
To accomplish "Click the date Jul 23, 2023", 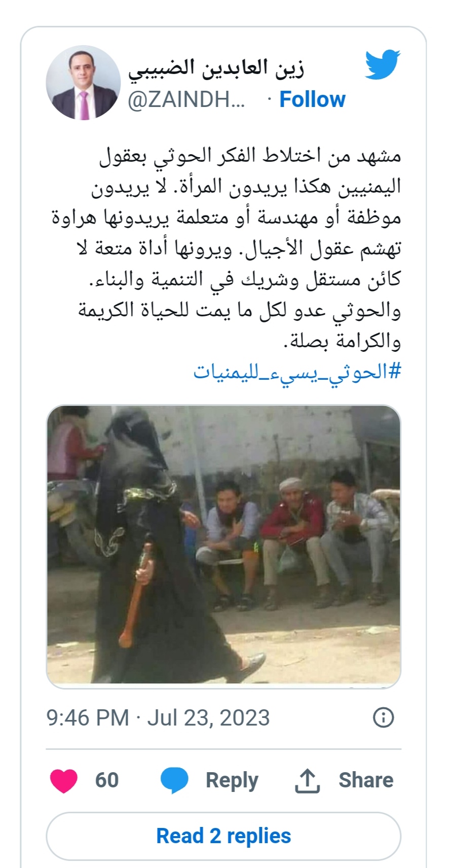I will pyautogui.click(x=208, y=718).
